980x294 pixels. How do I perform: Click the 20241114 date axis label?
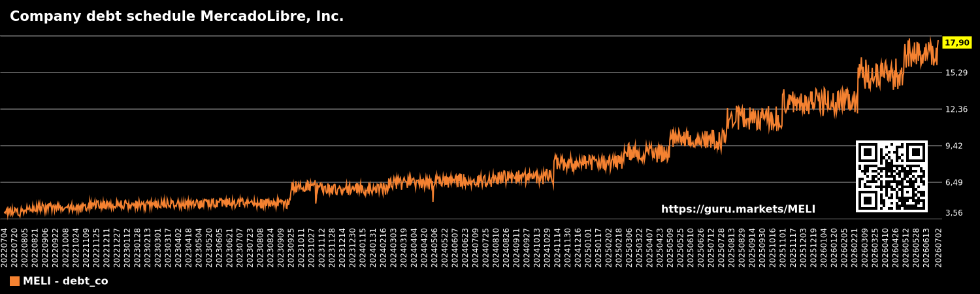tap(558, 247)
